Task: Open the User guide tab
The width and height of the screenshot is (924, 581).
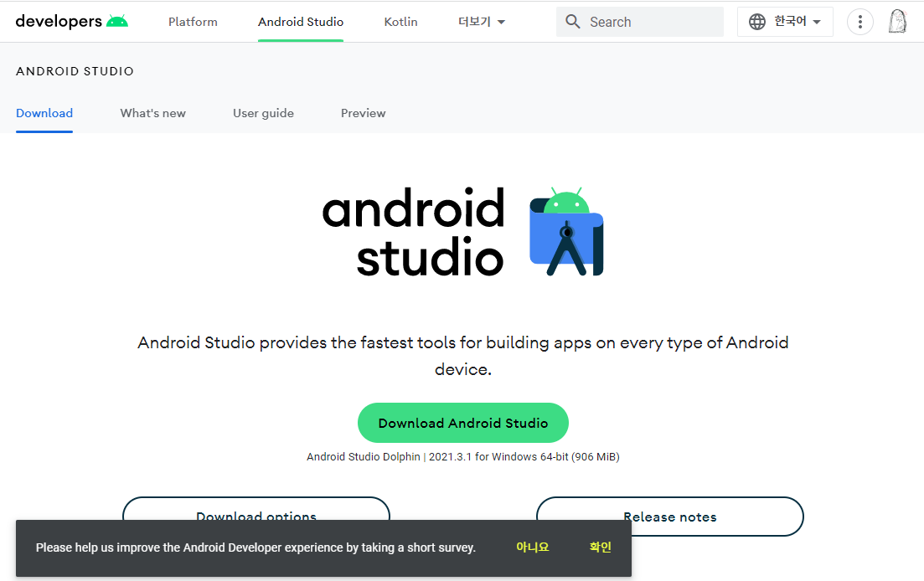Action: [263, 113]
